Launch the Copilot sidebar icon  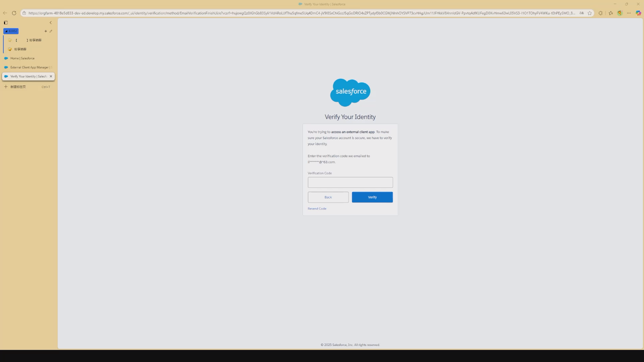(x=638, y=13)
